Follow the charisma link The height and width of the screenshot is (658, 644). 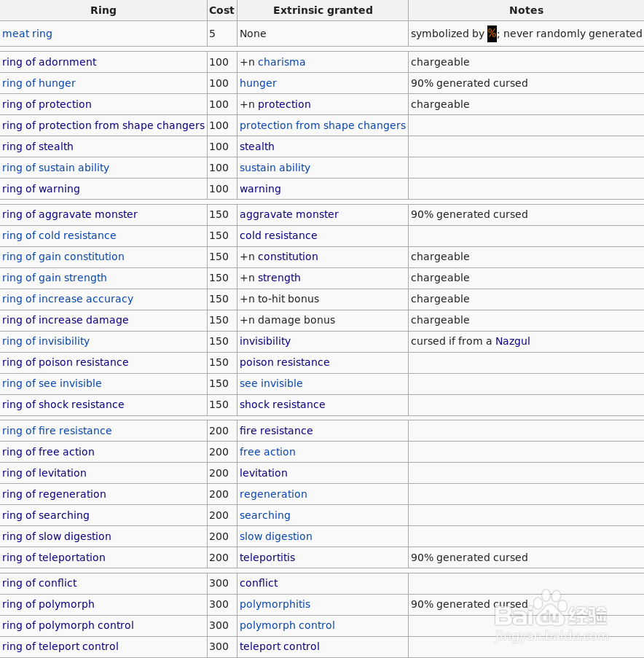pos(281,62)
